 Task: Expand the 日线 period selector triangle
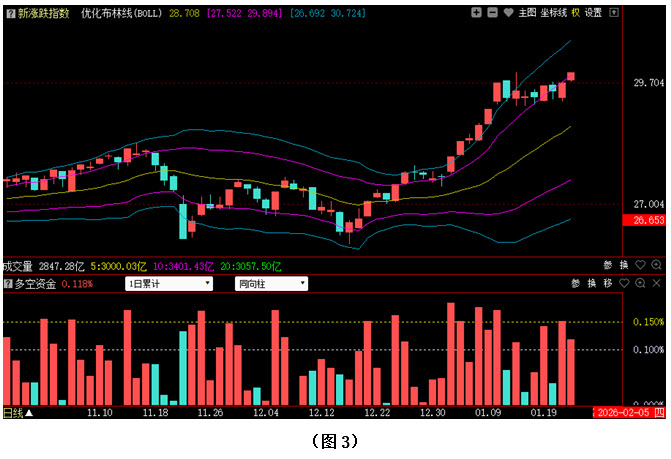(x=29, y=412)
